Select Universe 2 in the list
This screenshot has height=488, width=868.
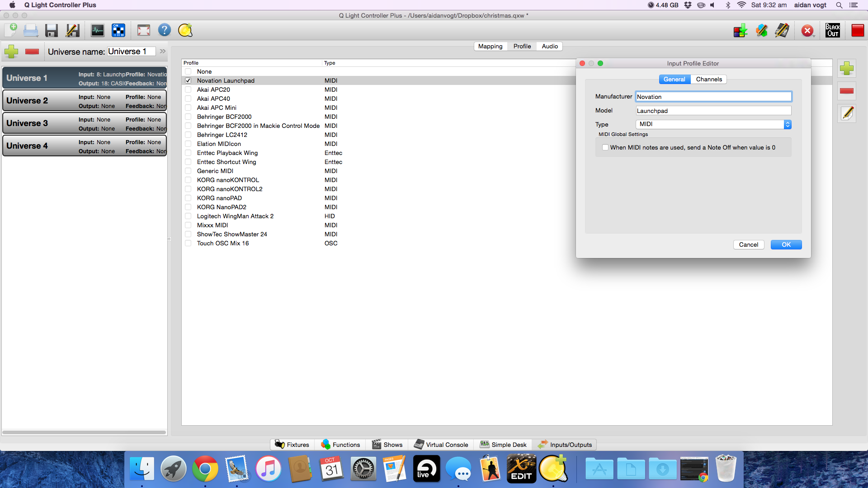[85, 101]
